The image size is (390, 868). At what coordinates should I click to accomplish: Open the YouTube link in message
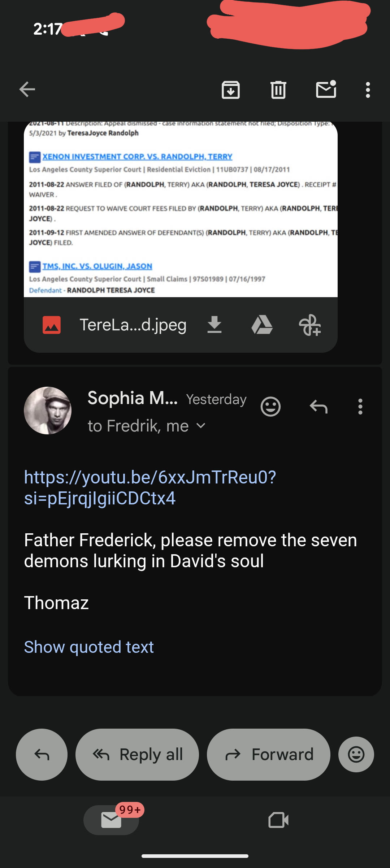[x=150, y=487]
